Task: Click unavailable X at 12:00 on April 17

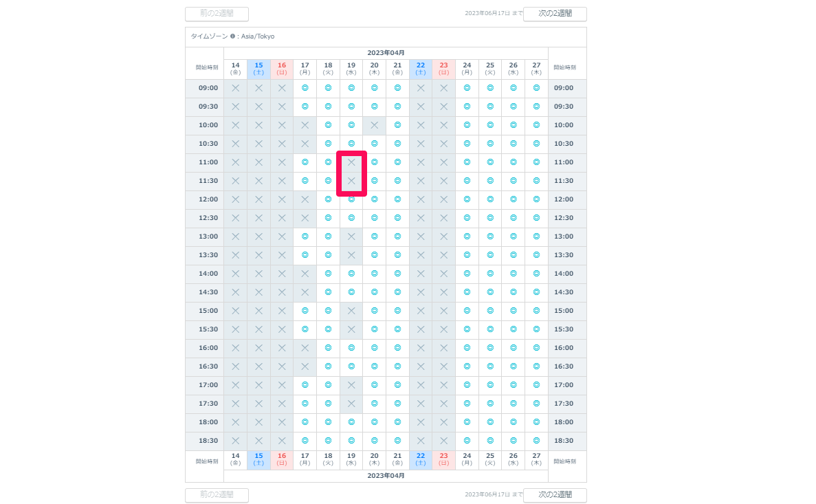Action: (305, 199)
